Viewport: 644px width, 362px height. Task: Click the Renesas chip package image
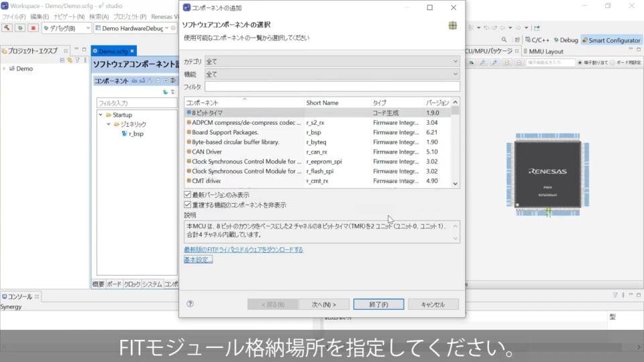547,174
